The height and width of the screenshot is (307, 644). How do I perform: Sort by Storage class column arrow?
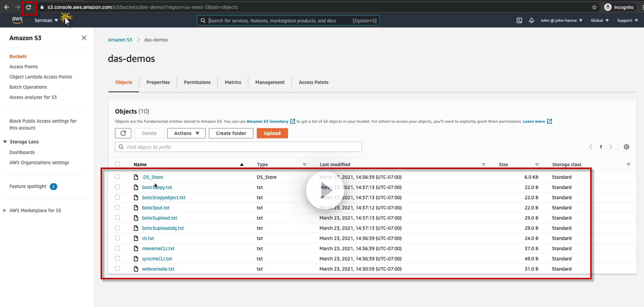[629, 165]
